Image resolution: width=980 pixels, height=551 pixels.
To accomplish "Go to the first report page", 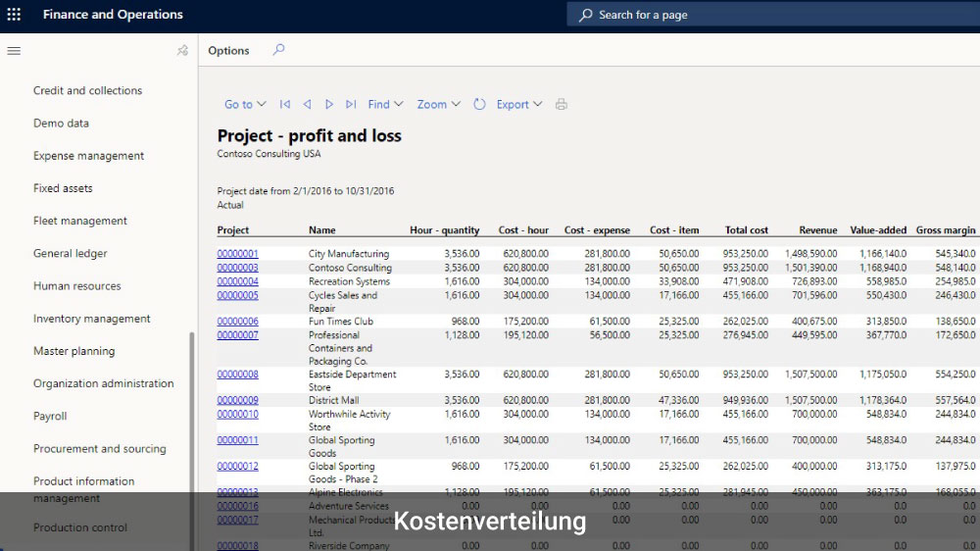I will [285, 105].
